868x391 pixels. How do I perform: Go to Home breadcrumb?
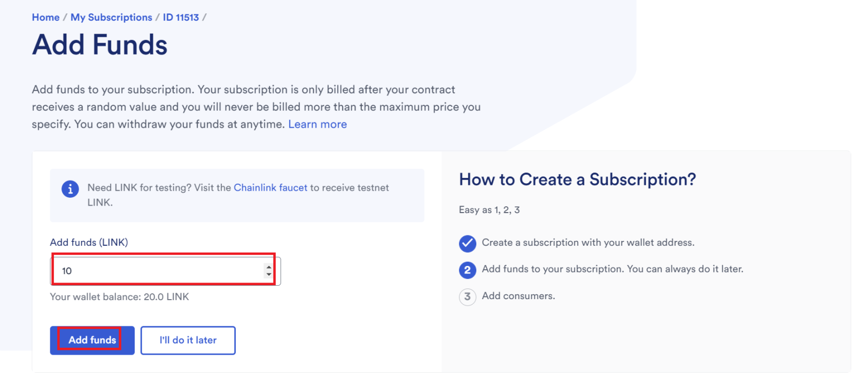tap(45, 18)
